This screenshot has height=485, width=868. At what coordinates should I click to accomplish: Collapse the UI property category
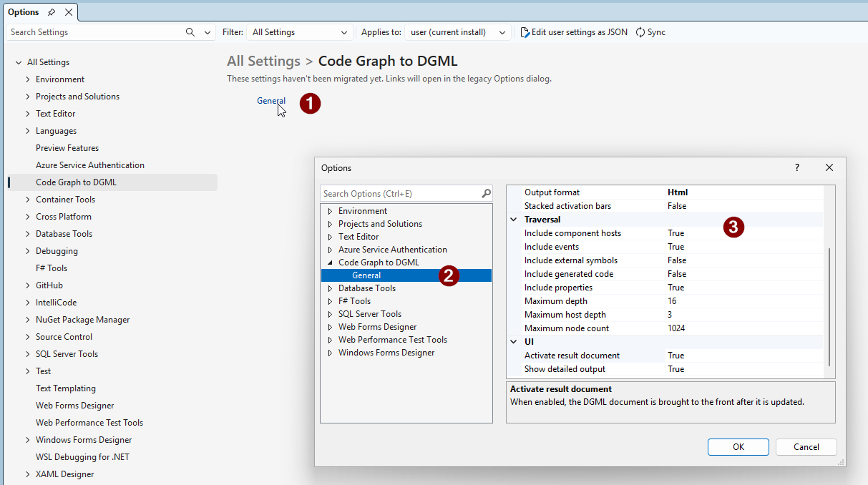point(514,342)
